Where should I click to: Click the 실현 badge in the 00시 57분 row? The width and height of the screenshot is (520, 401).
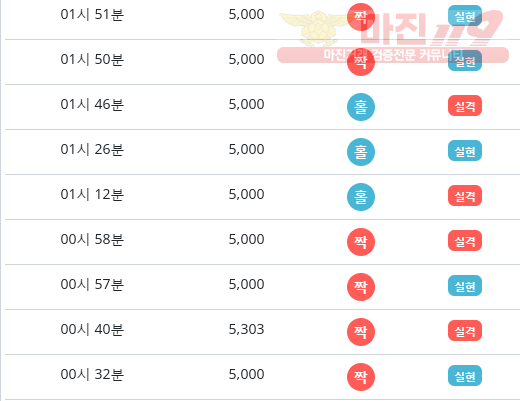(465, 286)
